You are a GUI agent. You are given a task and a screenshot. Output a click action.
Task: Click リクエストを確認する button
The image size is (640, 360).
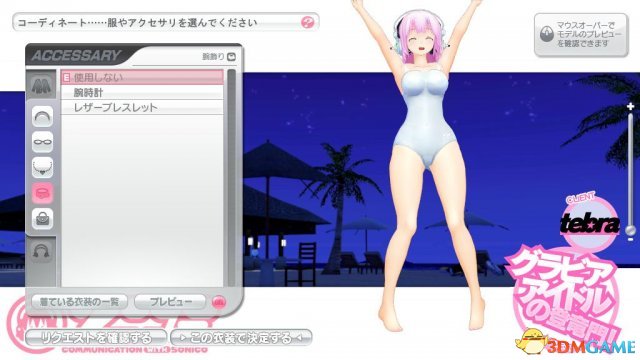96,338
